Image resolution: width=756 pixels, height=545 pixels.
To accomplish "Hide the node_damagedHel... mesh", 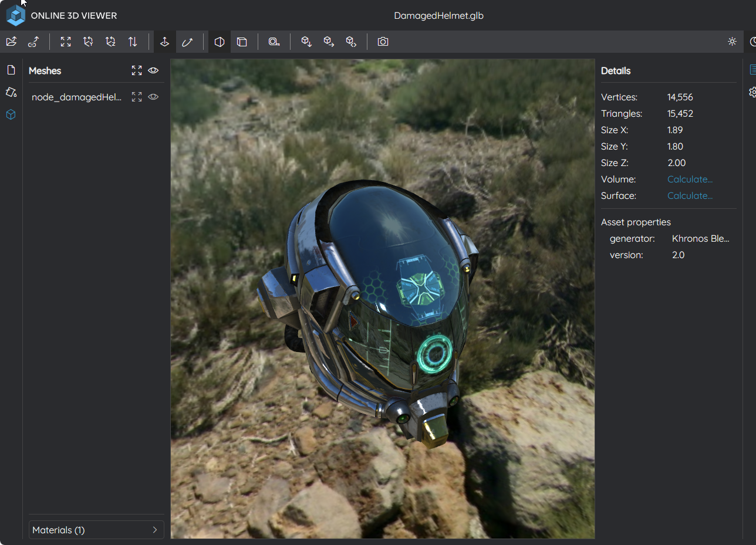I will 153,97.
